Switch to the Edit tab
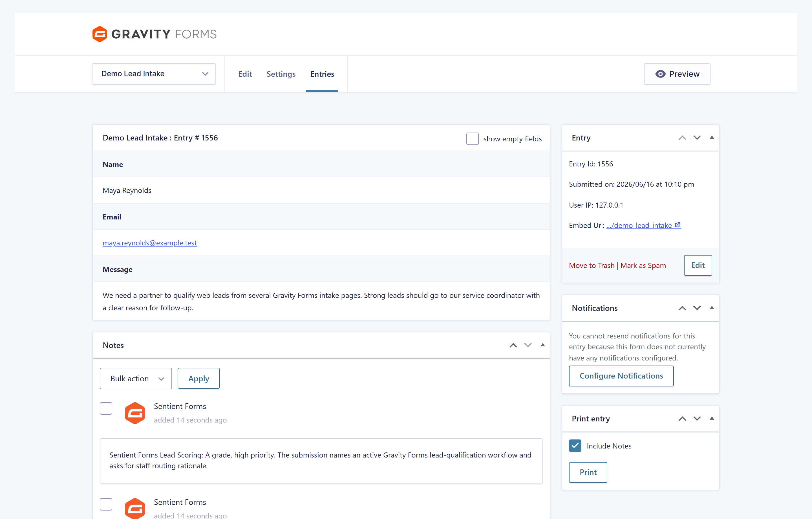Image resolution: width=812 pixels, height=519 pixels. 245,74
